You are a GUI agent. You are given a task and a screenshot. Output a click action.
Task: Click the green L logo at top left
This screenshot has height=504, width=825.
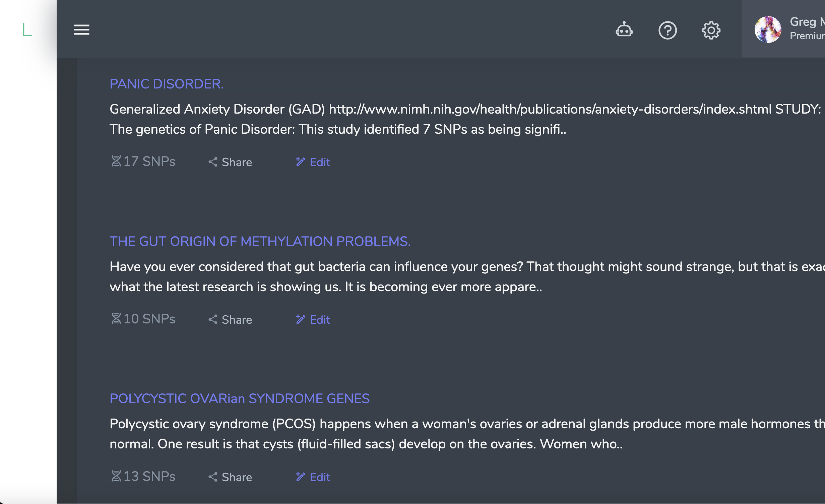click(x=26, y=30)
